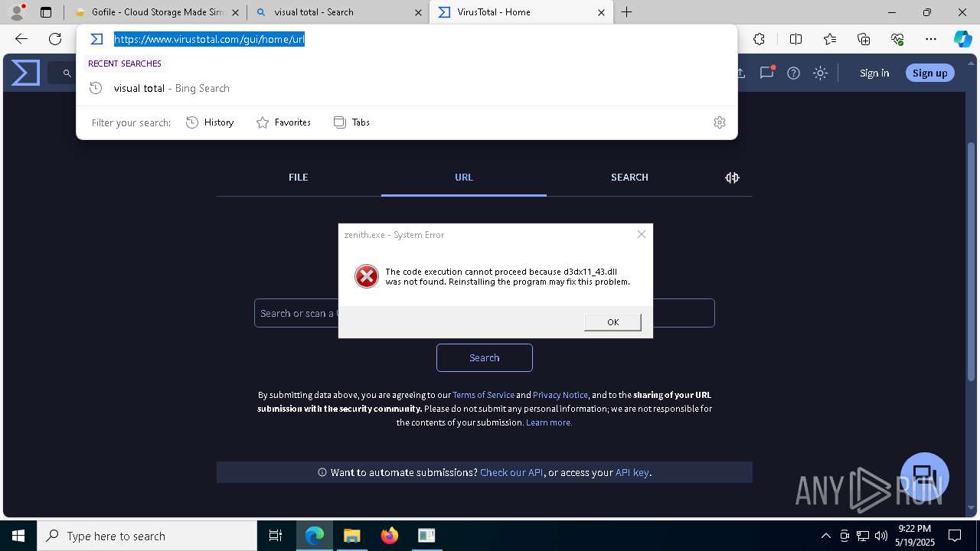Show hidden system tray icons
Screen dimensions: 980x551
click(825, 536)
